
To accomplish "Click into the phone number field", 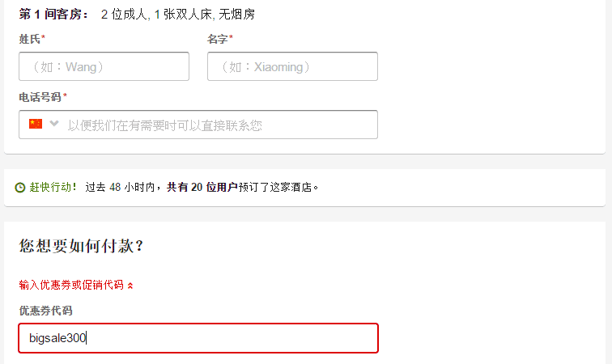I will [x=219, y=125].
